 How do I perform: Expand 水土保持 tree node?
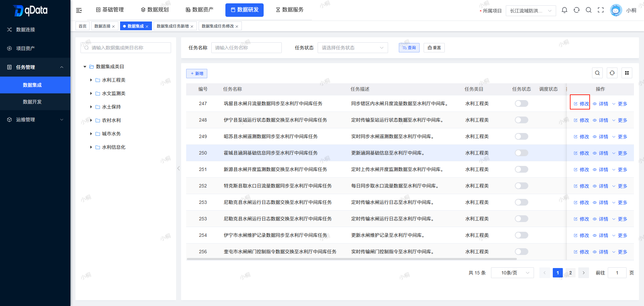click(91, 107)
